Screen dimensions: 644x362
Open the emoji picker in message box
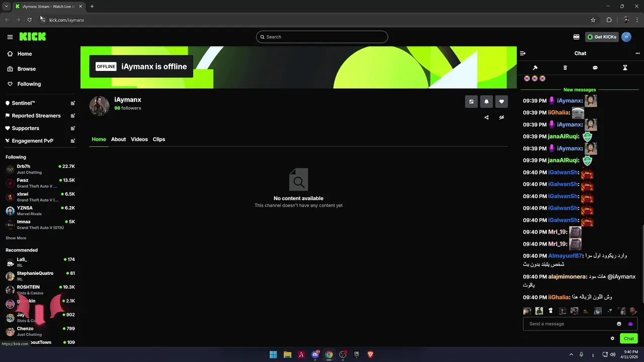tap(619, 324)
